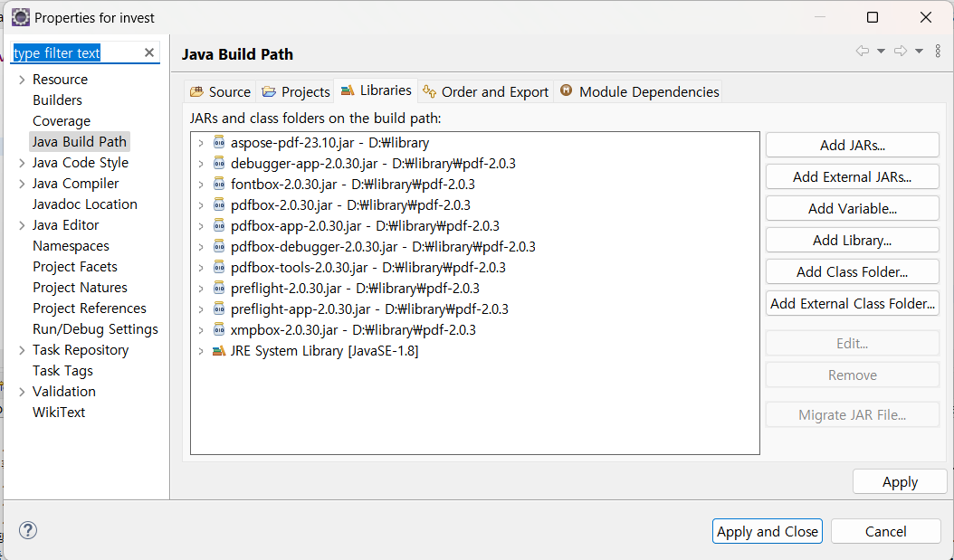This screenshot has height=560, width=954.
Task: Expand the Task Repository node
Action: tap(22, 350)
